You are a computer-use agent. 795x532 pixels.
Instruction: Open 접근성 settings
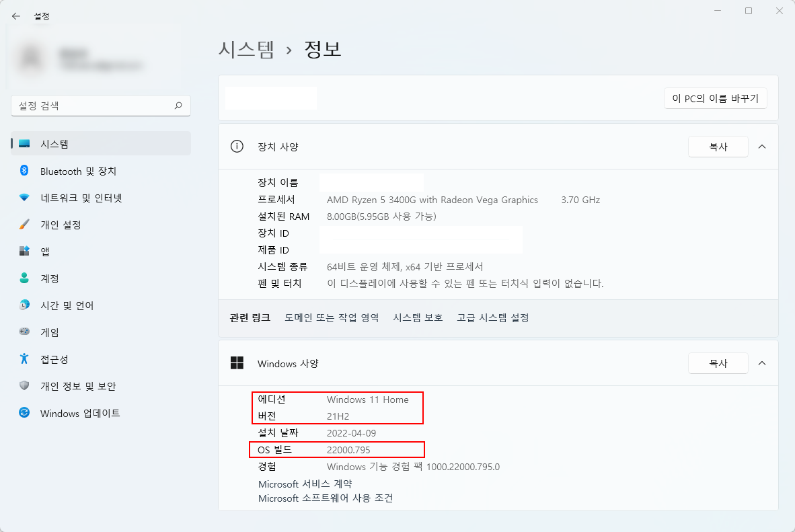(101, 359)
